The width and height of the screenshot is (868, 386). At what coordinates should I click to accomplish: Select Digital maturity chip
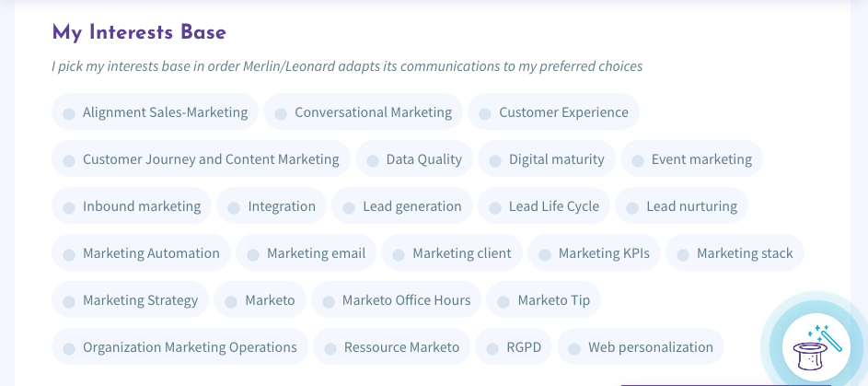[x=547, y=159]
